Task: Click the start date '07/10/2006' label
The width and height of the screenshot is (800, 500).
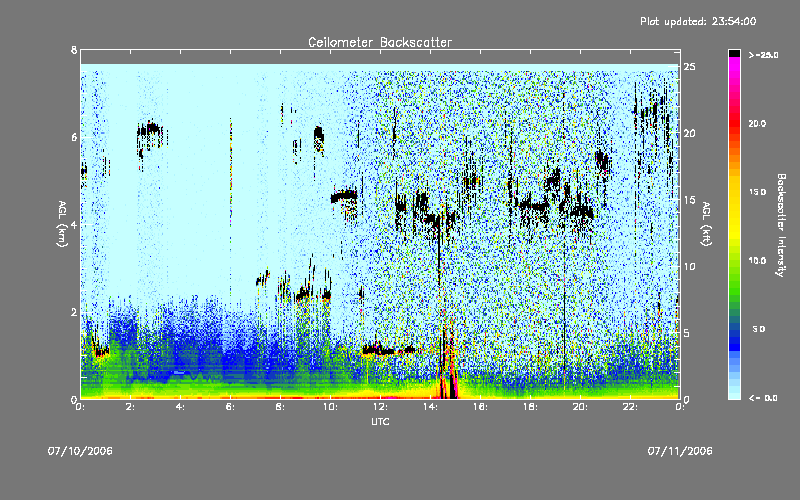Action: pos(80,451)
